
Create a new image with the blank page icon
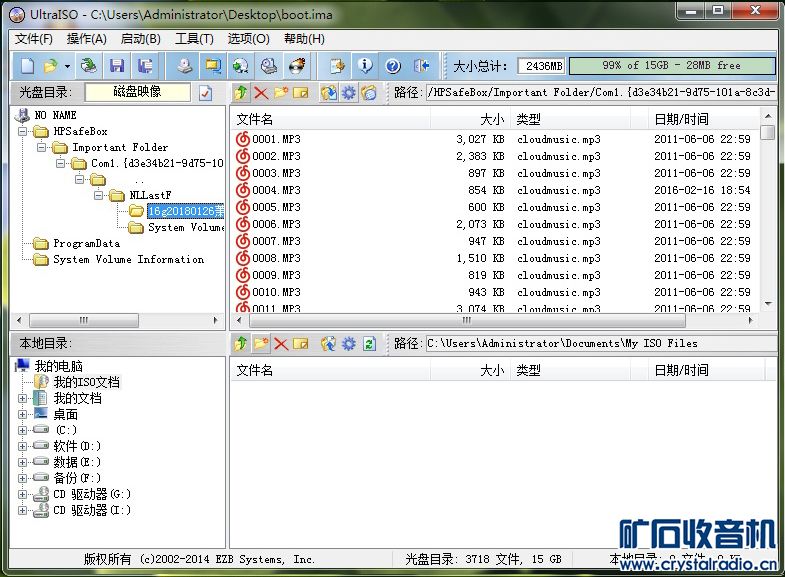(x=28, y=66)
